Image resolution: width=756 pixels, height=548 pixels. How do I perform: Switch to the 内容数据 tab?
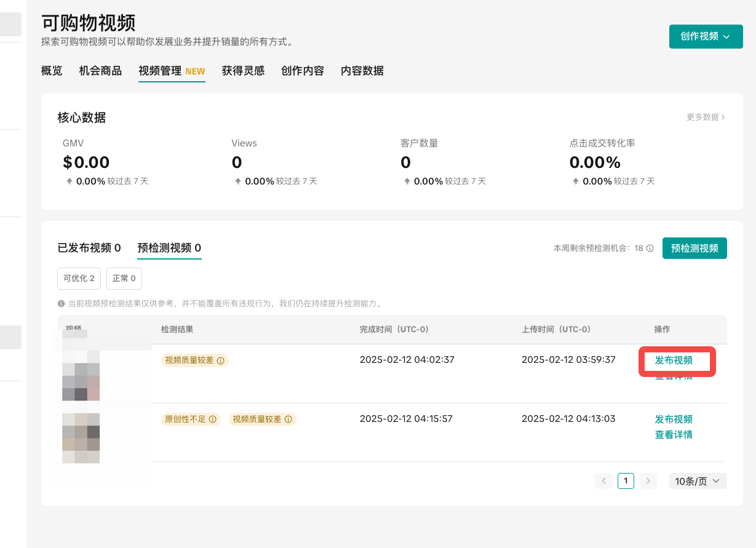tap(362, 71)
